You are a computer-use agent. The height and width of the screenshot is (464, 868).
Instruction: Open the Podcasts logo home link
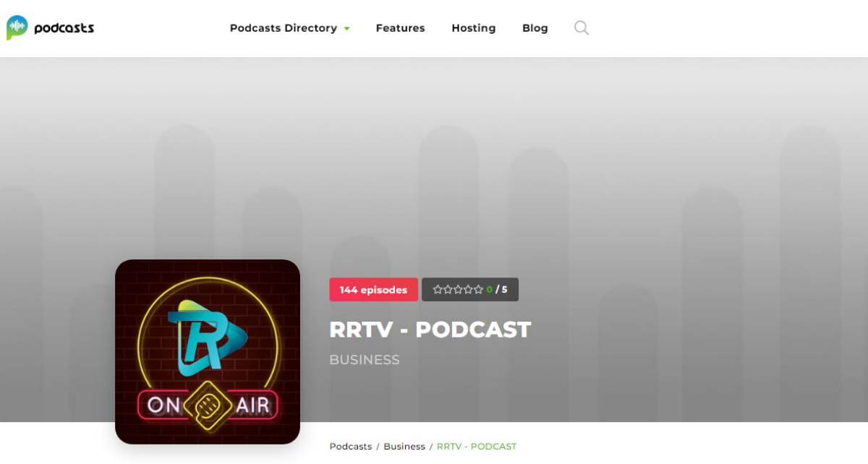tap(50, 28)
